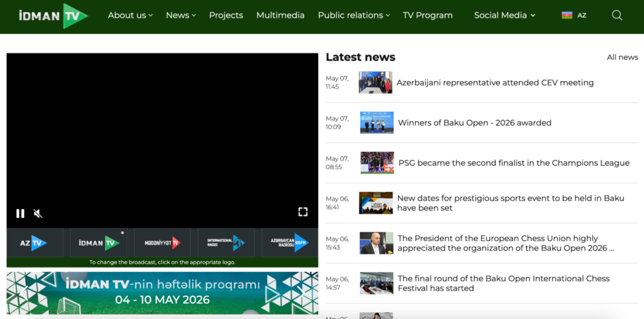Expand the Public relations dropdown
The image size is (644, 319).
pos(353,16)
